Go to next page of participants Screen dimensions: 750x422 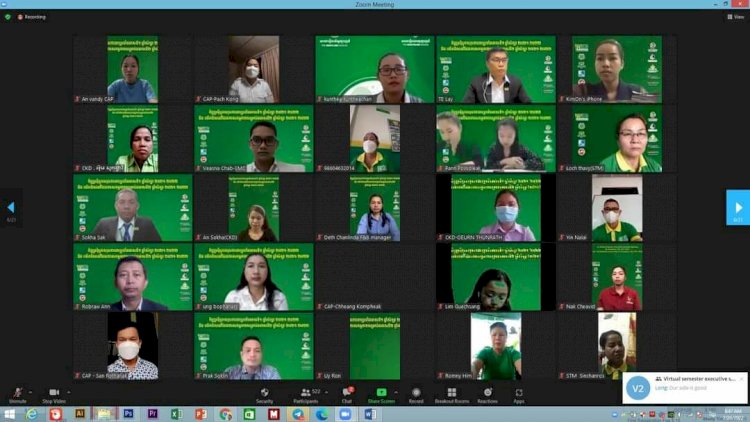pos(738,208)
